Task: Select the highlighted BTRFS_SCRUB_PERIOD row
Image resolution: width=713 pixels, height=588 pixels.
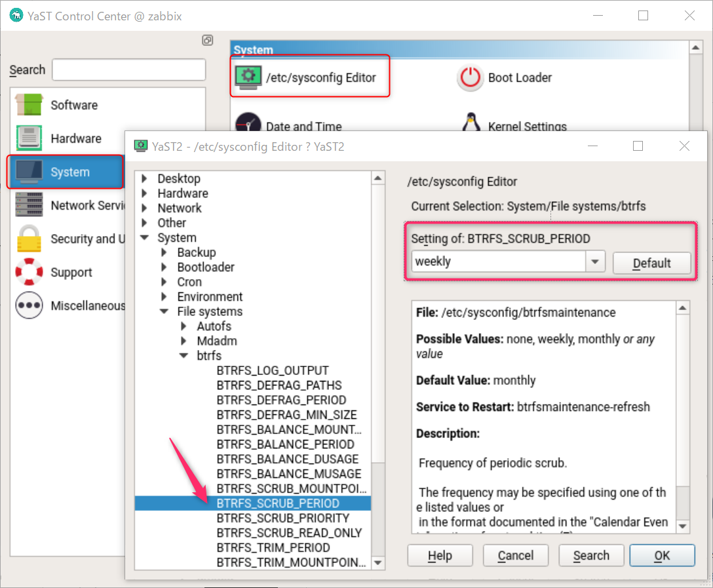Action: pyautogui.click(x=253, y=503)
